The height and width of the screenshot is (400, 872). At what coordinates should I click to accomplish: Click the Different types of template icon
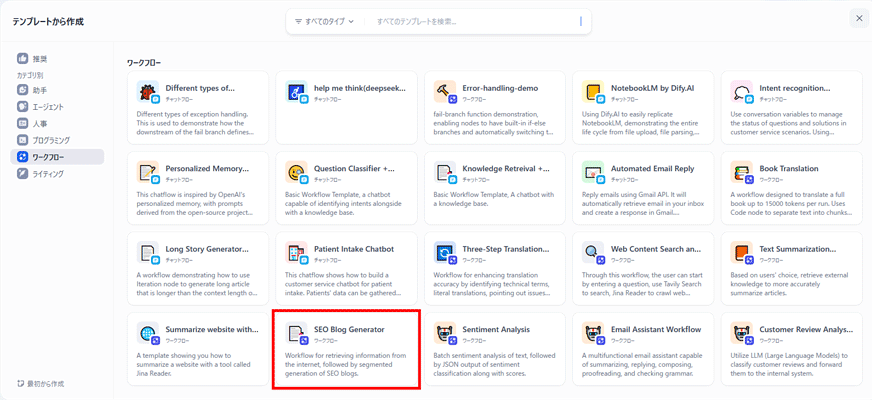point(148,92)
